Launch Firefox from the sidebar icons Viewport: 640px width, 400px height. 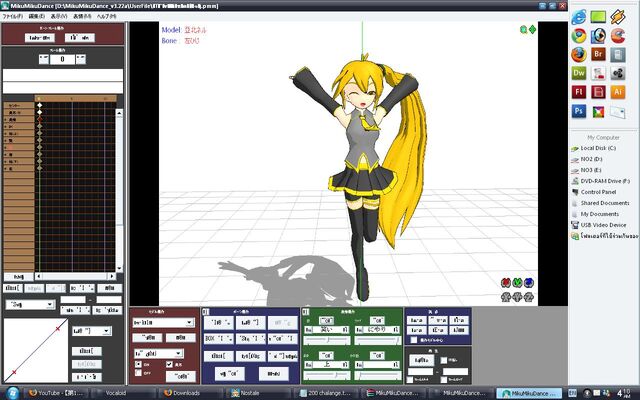(579, 55)
